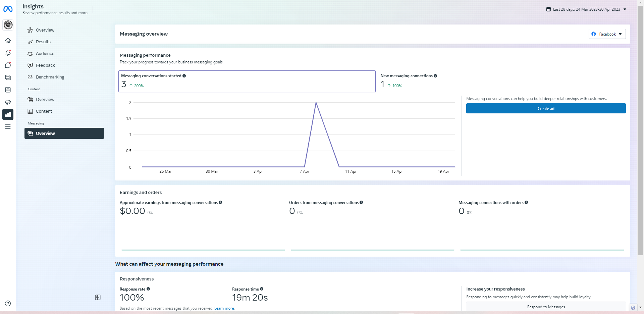This screenshot has height=314, width=644.
Task: Show info for Response time
Action: pos(262,289)
